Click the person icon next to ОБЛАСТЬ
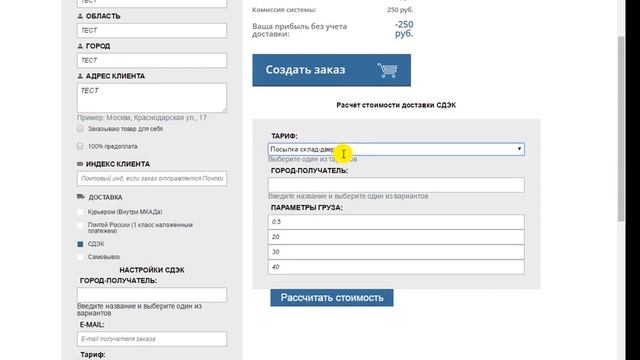 point(80,16)
